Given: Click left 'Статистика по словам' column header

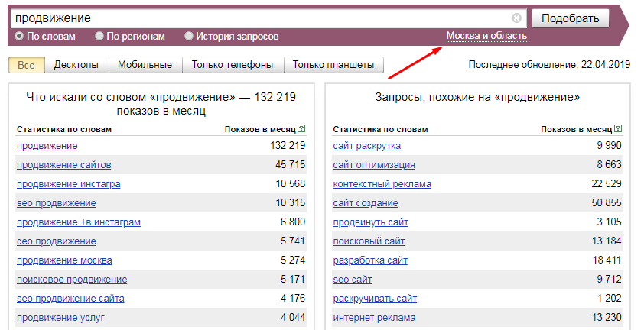Looking at the screenshot, I should [64, 129].
